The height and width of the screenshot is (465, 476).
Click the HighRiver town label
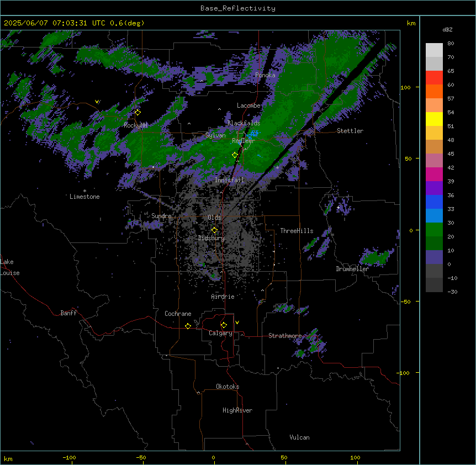pyautogui.click(x=237, y=410)
